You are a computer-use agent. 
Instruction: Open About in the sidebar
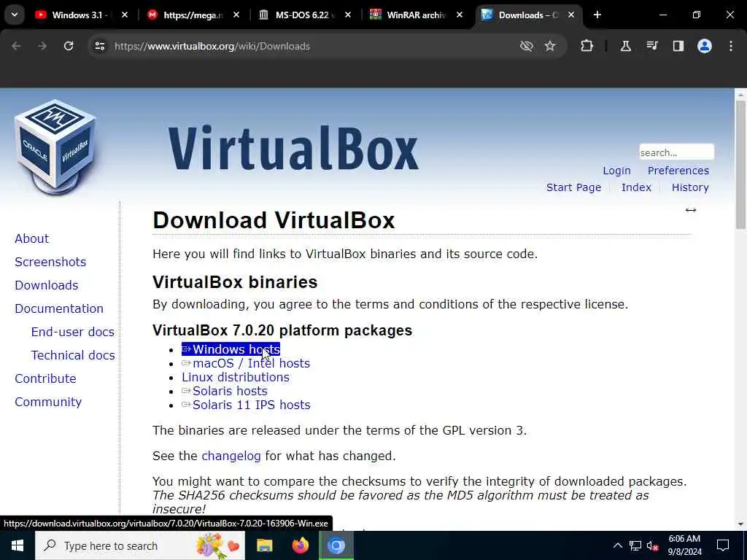(31, 238)
